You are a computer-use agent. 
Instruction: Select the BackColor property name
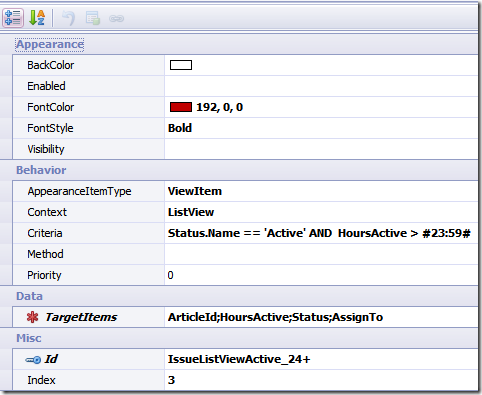[51, 65]
